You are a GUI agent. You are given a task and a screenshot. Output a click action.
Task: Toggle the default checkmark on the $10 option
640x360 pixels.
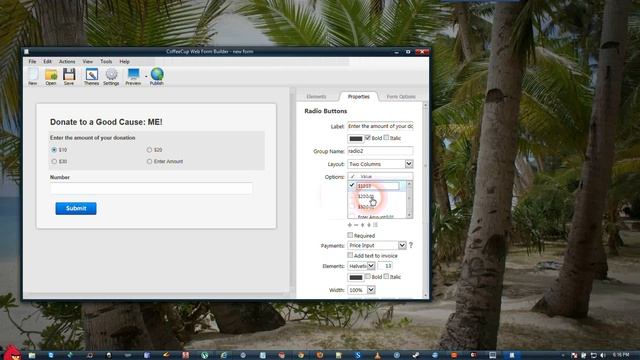click(352, 185)
